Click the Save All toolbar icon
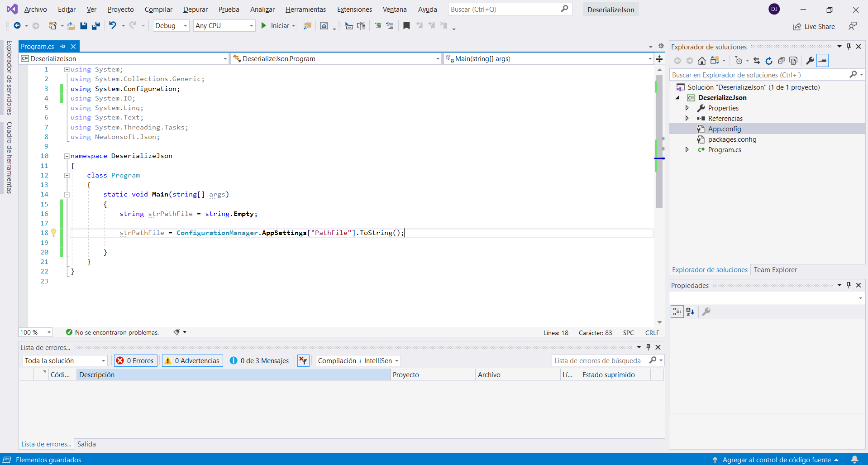 [x=95, y=26]
